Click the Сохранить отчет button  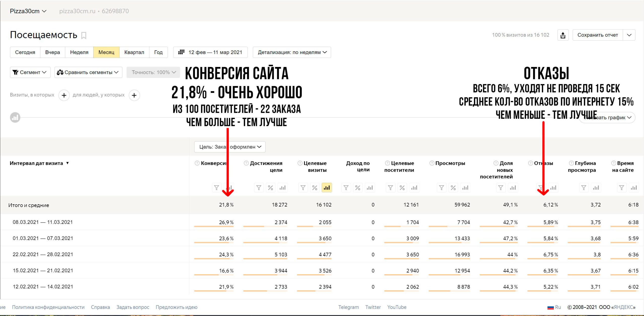click(x=597, y=35)
